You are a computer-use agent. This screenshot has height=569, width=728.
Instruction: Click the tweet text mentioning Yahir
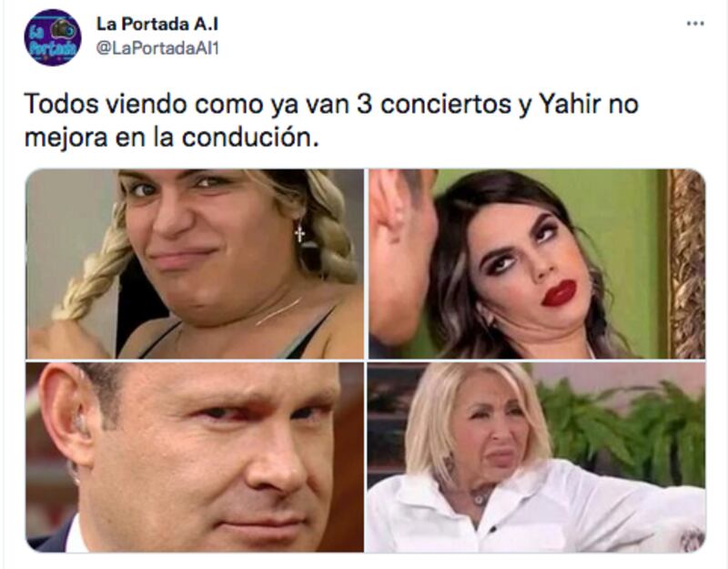pyautogui.click(x=331, y=121)
